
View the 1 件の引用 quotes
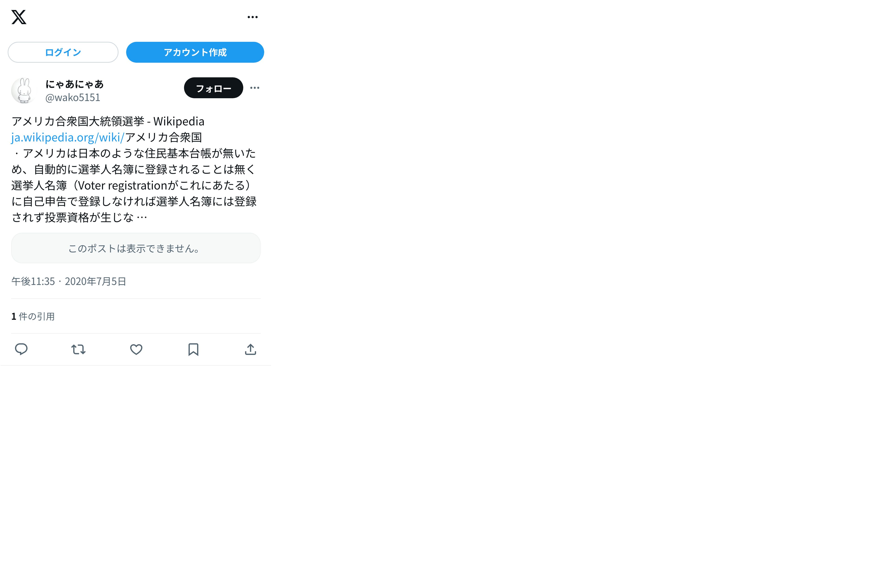pyautogui.click(x=33, y=317)
